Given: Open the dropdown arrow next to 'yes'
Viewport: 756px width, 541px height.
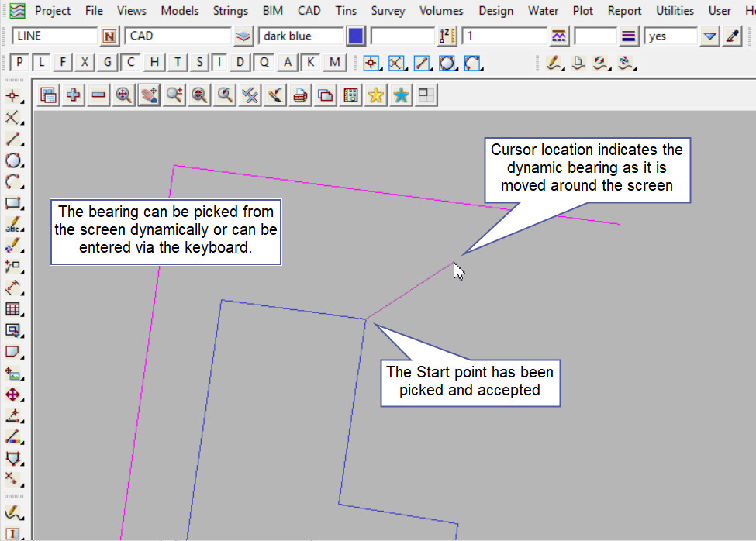Looking at the screenshot, I should 709,36.
